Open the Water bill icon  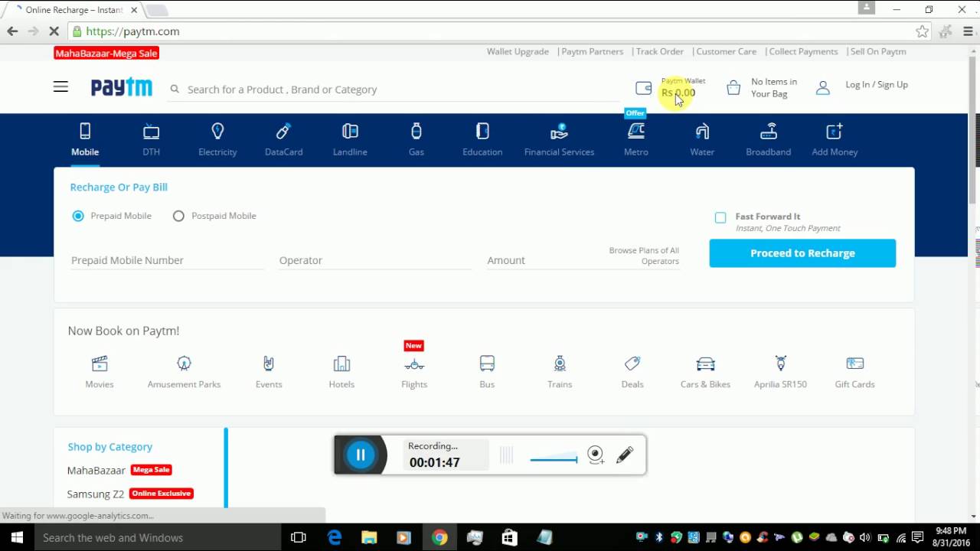coord(702,131)
